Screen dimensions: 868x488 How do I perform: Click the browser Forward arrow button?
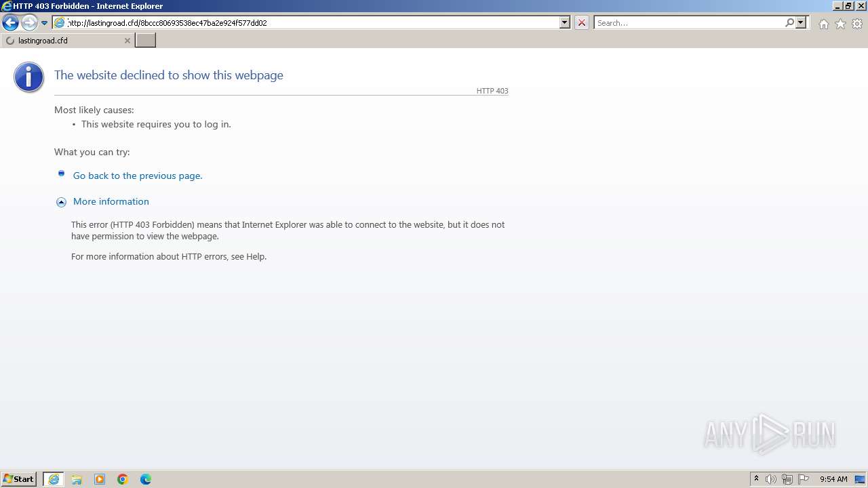click(29, 23)
